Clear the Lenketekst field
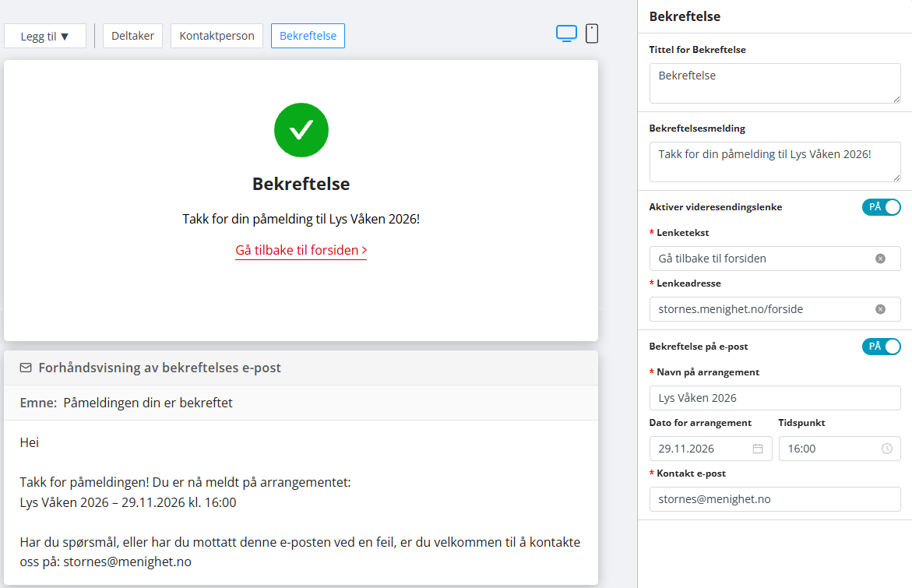The width and height of the screenshot is (912, 588). click(x=880, y=259)
